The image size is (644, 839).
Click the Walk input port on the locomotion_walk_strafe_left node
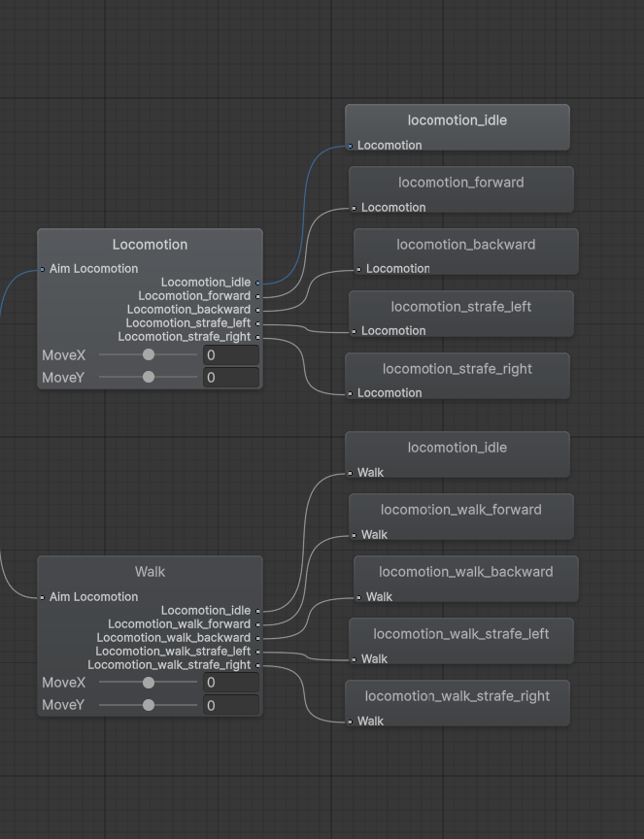(354, 659)
